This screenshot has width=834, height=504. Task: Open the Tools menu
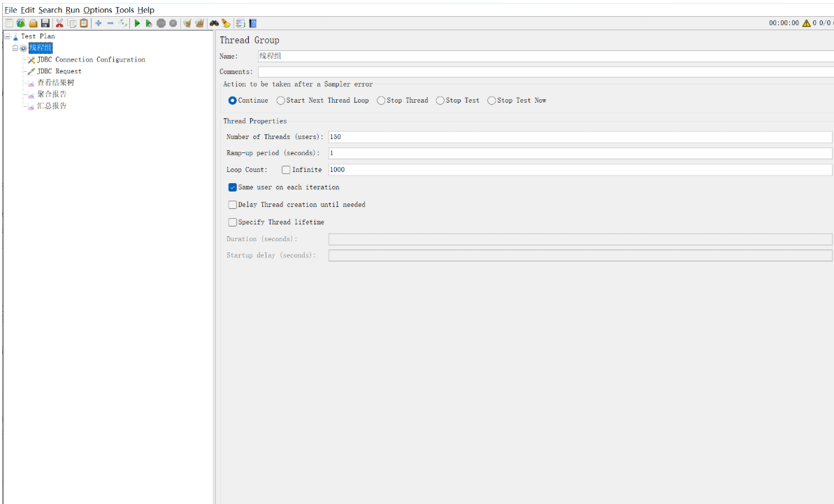point(124,10)
